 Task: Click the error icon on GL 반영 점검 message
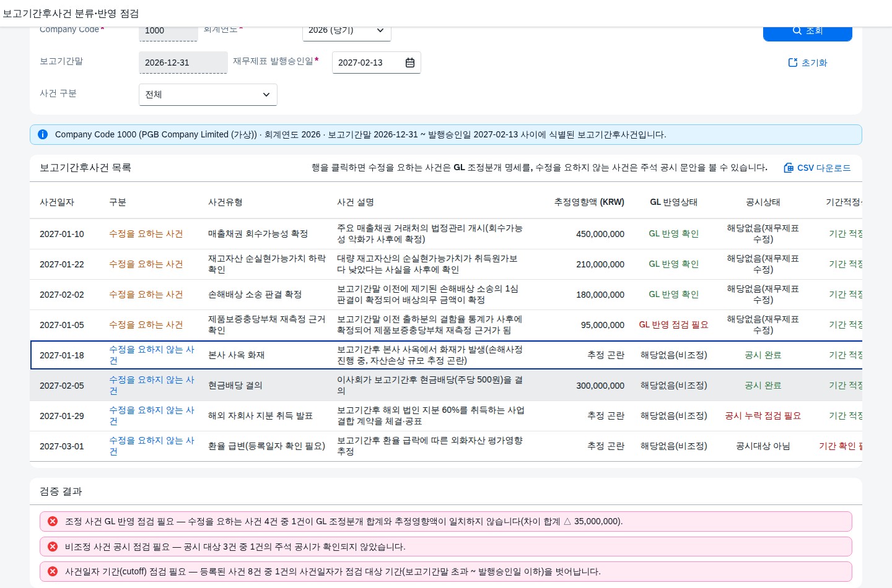click(x=53, y=521)
